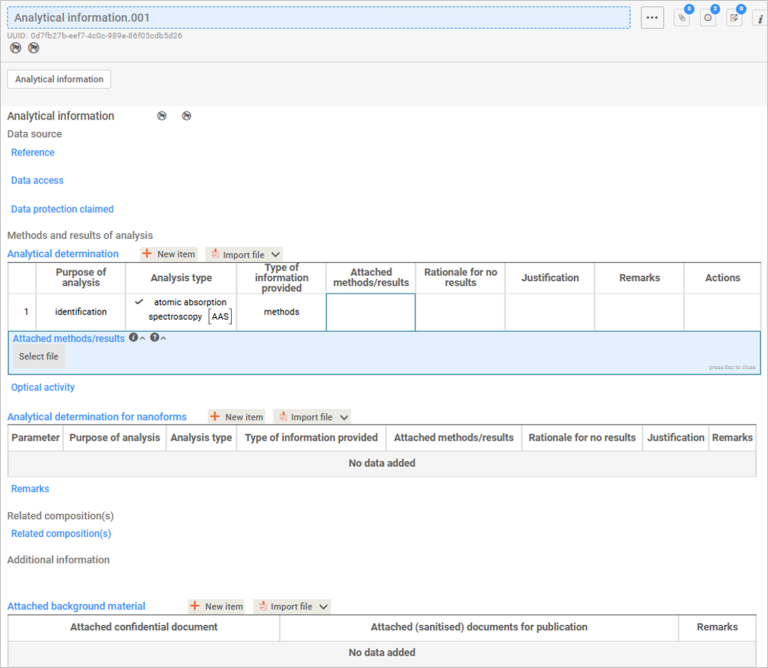Click the Analysis type header in Analytical determination table
Screen dimensions: 768x668
(x=181, y=278)
